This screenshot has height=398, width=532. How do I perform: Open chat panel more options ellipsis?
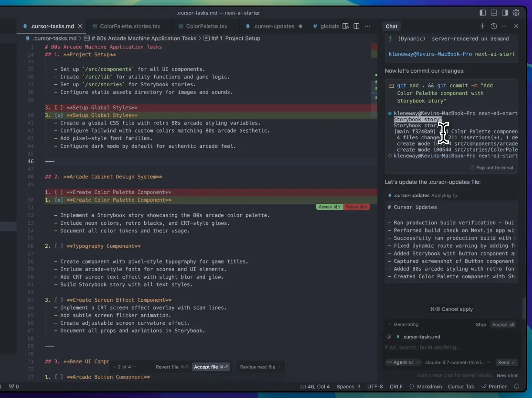pos(505,26)
